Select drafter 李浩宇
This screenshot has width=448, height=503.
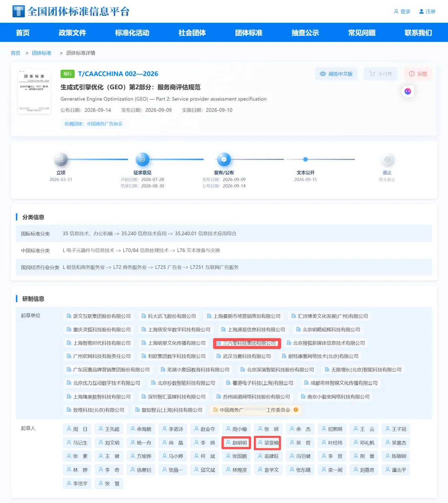coord(77,483)
